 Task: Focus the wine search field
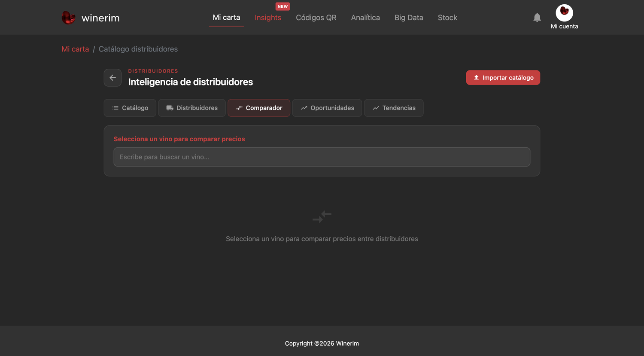(322, 157)
